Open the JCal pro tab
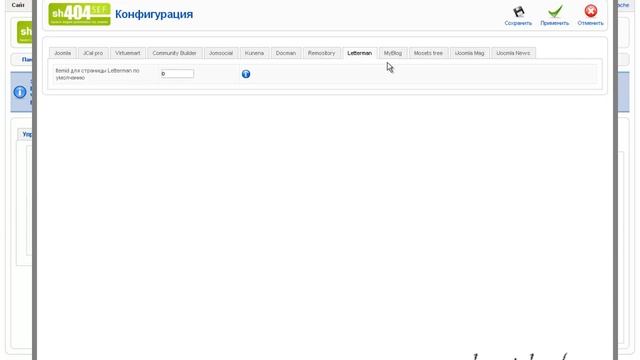 93,53
